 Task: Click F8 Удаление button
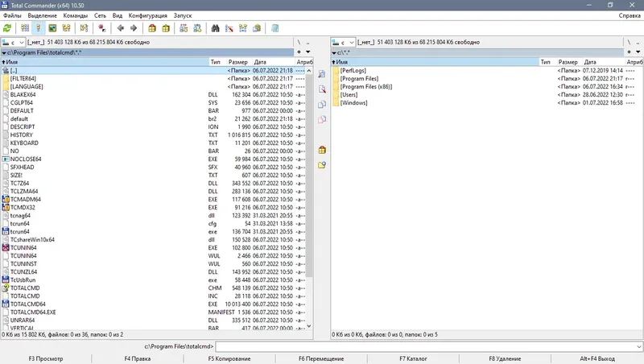[505, 358]
